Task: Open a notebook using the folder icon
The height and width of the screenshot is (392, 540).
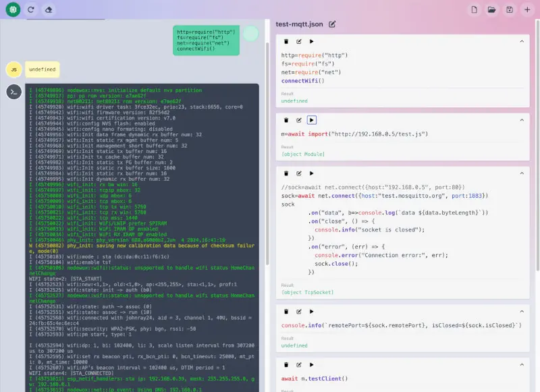Action: pyautogui.click(x=492, y=10)
